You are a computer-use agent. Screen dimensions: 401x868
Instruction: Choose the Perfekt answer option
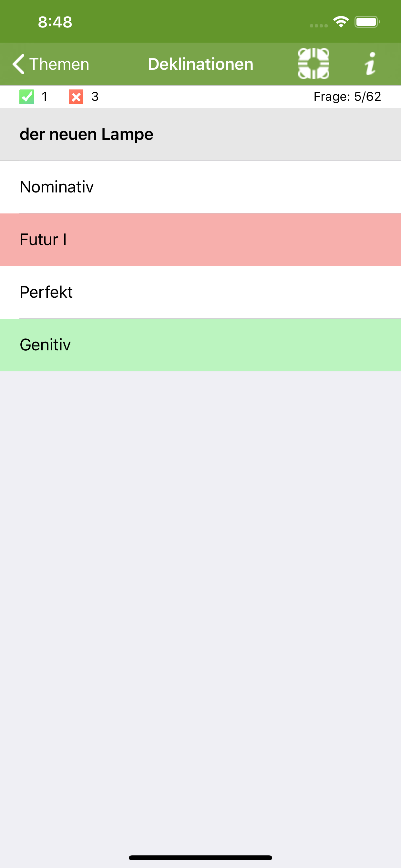coord(200,292)
